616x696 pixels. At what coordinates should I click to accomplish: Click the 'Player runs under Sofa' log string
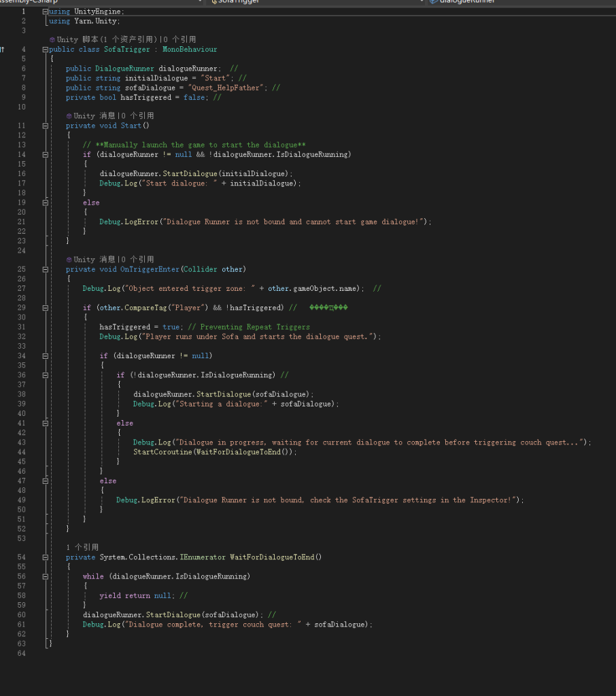(x=257, y=337)
